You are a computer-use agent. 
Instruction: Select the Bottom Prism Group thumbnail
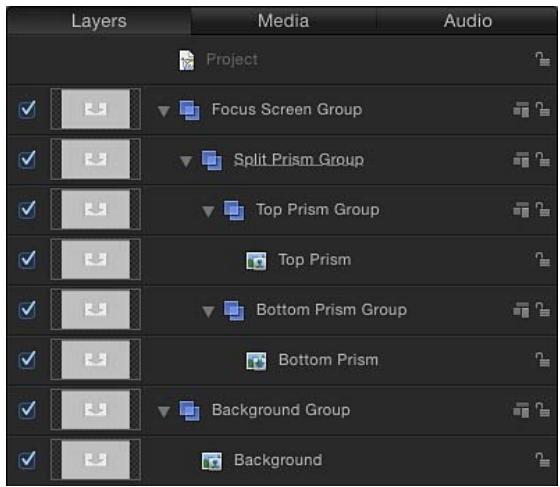point(96,309)
